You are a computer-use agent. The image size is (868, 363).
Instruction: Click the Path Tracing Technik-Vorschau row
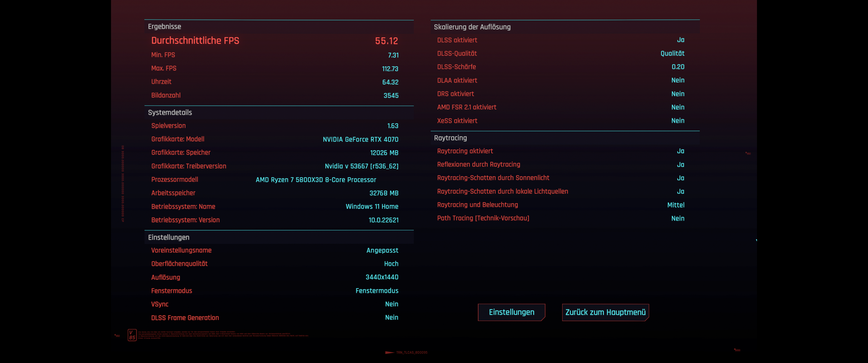pyautogui.click(x=483, y=218)
